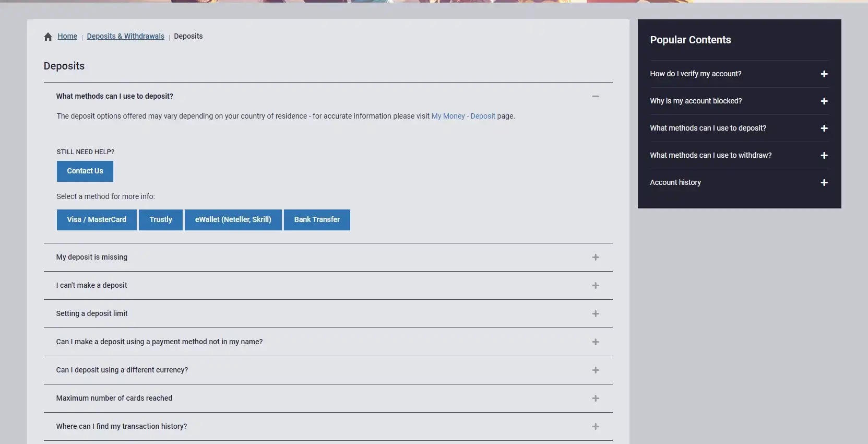Select Bank Transfer method button

[x=317, y=220]
